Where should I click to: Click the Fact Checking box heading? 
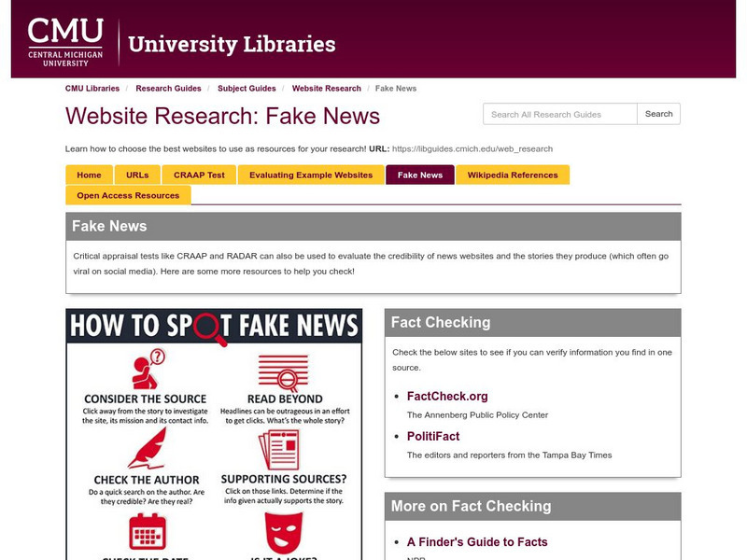(441, 322)
